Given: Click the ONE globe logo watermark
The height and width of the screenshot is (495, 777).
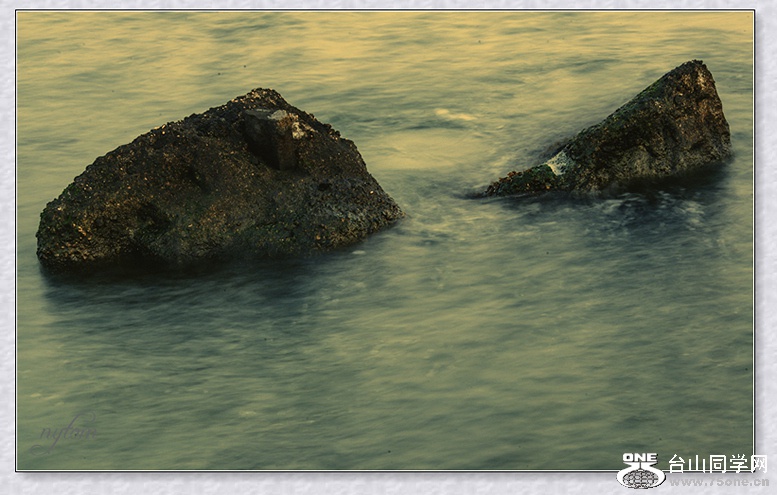Looking at the screenshot, I should tap(641, 470).
